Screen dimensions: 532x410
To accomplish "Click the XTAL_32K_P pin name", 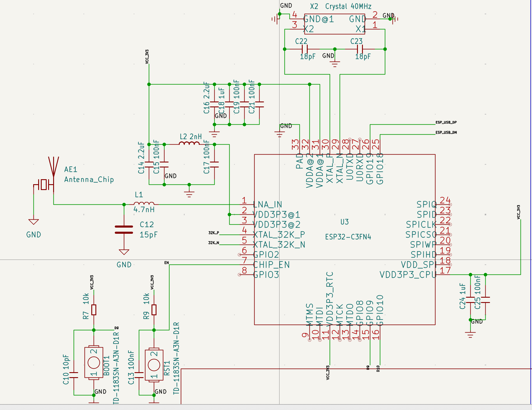I will pyautogui.click(x=279, y=235).
